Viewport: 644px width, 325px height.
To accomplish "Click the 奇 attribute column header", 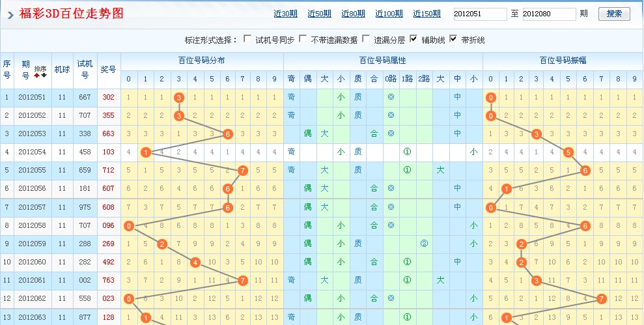I will point(291,79).
